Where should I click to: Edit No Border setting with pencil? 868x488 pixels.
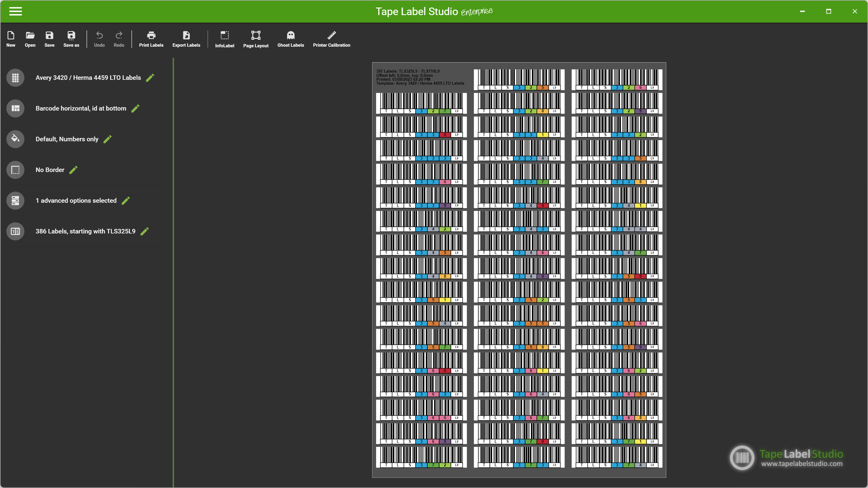[74, 170]
